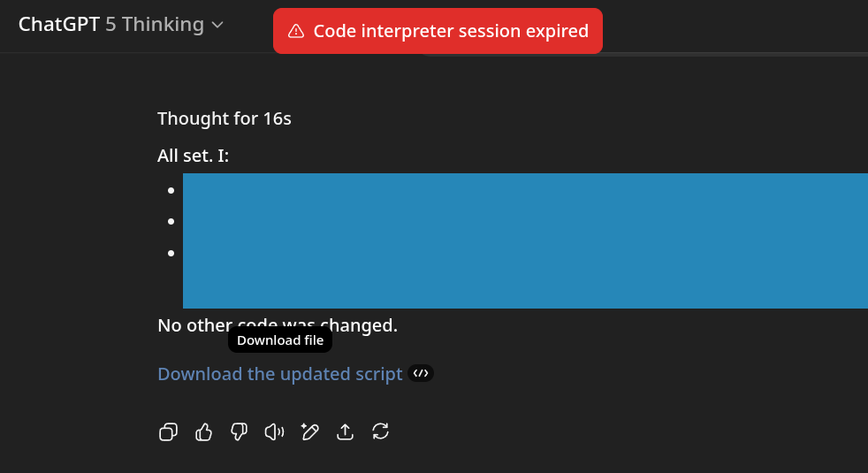868x473 pixels.
Task: Open the "Download the updated script" link
Action: click(x=279, y=374)
